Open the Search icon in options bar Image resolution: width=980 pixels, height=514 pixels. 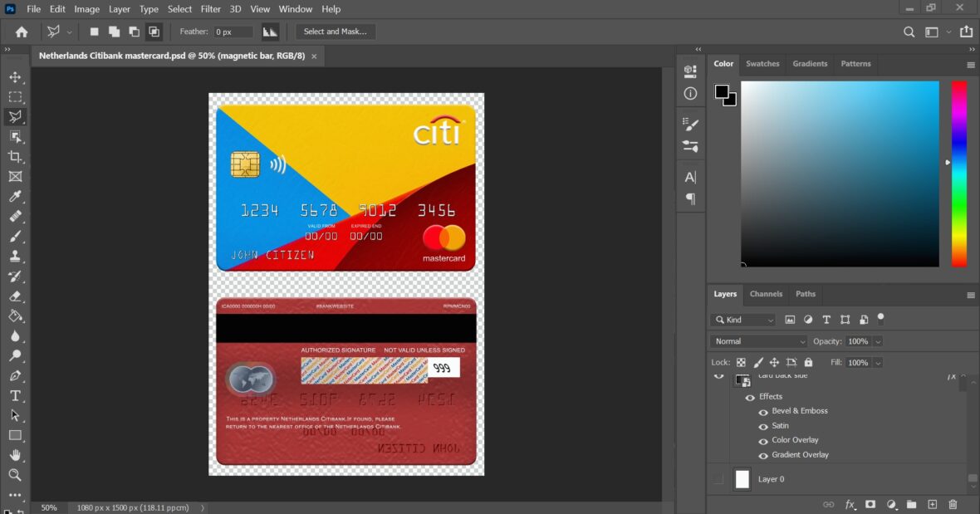click(909, 32)
